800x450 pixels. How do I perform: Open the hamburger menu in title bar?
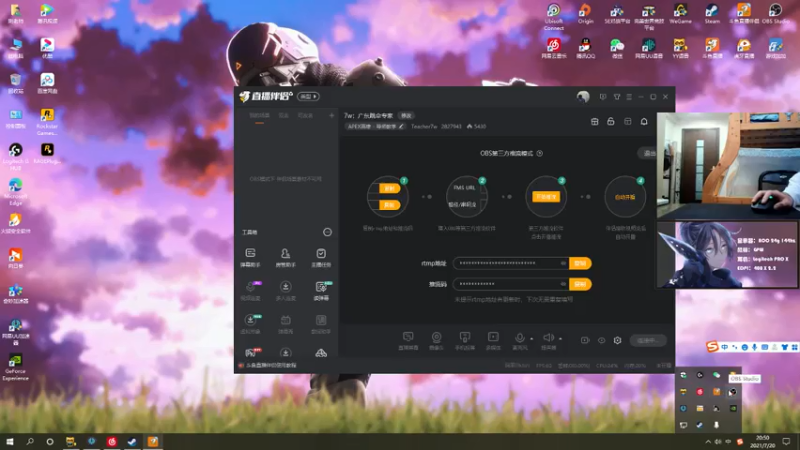[x=629, y=96]
